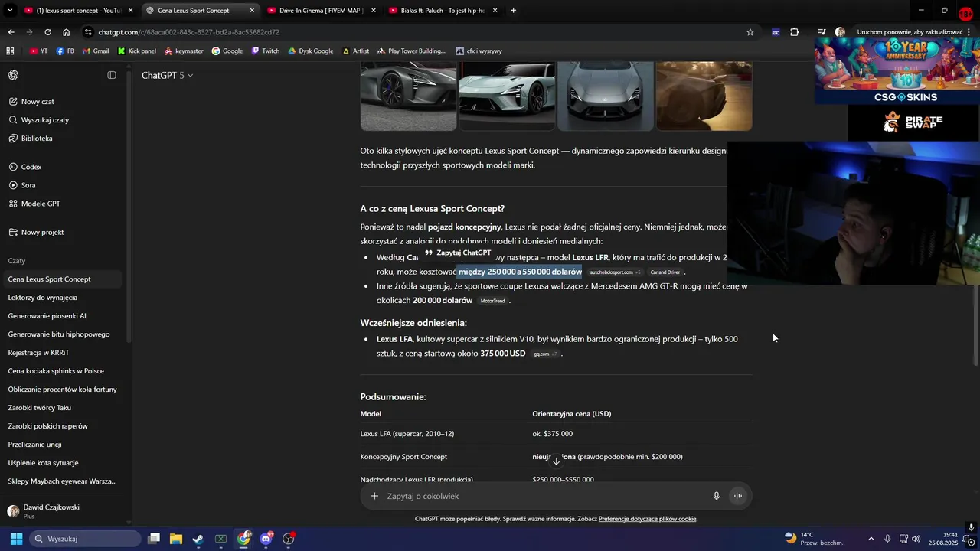This screenshot has width=980, height=551.
Task: Click the microphone dictation icon
Action: pyautogui.click(x=717, y=496)
